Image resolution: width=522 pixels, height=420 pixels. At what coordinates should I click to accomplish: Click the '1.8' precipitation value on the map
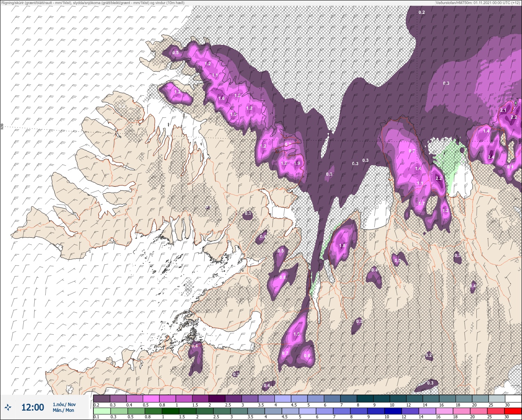342,246
